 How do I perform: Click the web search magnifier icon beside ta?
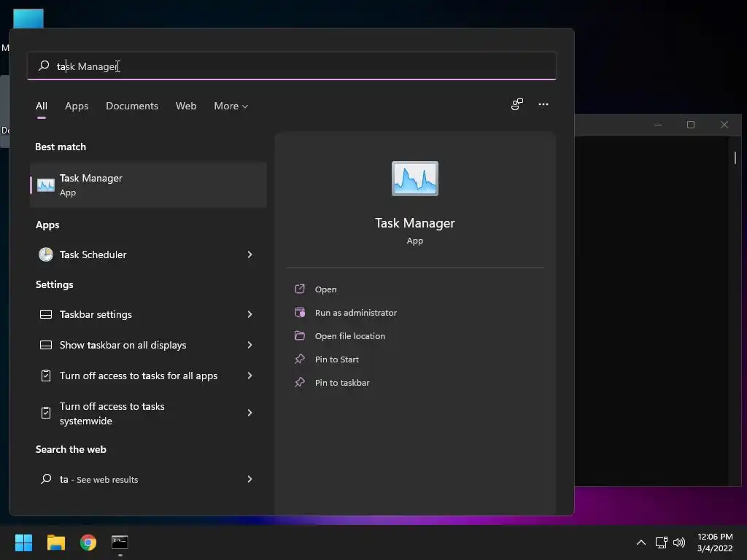click(46, 479)
